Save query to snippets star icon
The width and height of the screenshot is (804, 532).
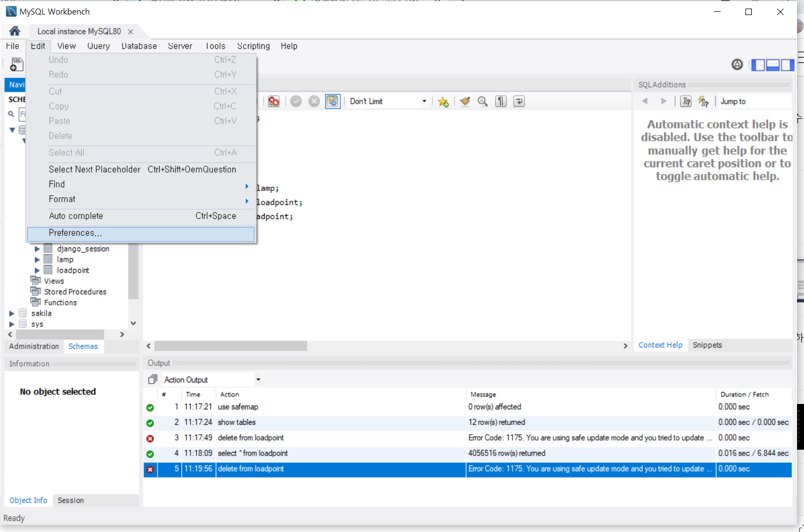click(x=443, y=102)
